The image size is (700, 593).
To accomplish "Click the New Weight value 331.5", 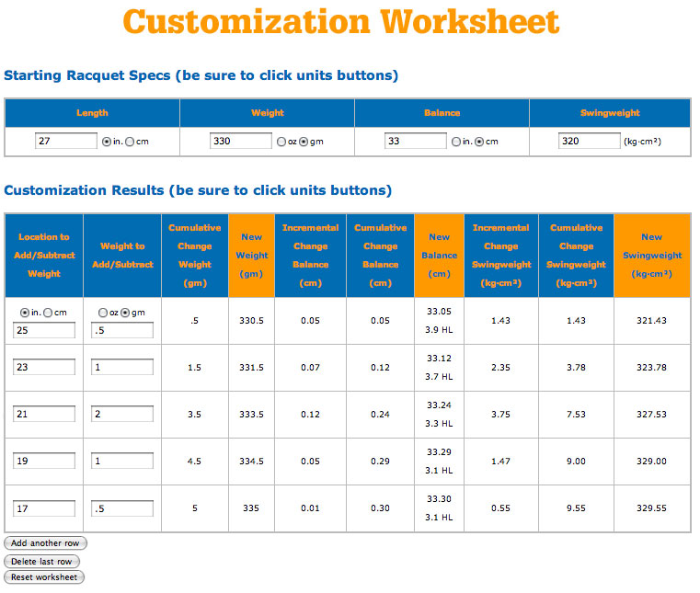I will coord(251,367).
